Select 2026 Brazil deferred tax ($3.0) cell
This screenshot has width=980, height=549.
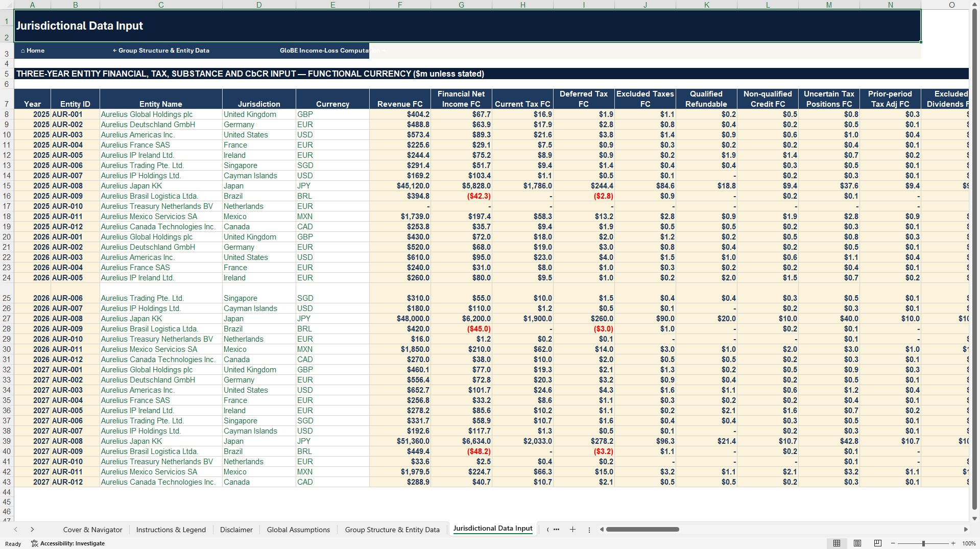[x=584, y=329]
